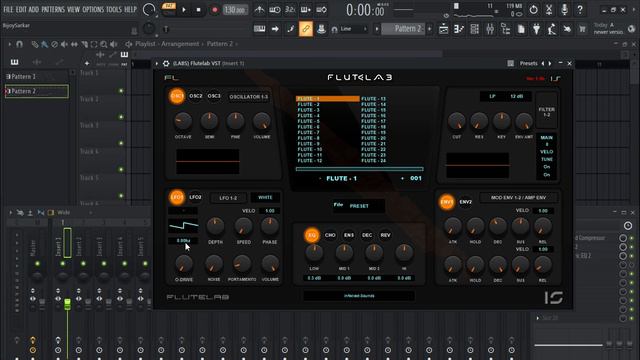Select Pattern 2 in the pattern list
640x360 pixels.
coord(37,91)
